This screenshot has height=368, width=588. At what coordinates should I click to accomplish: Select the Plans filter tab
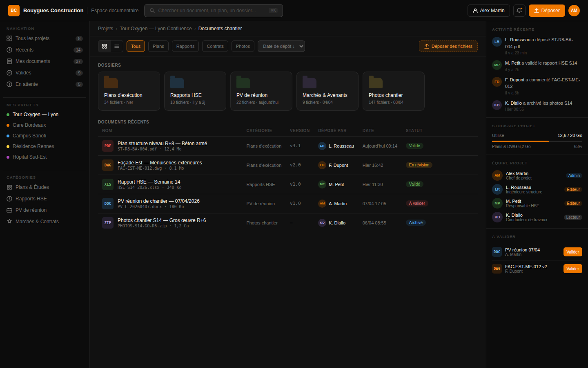(x=158, y=46)
